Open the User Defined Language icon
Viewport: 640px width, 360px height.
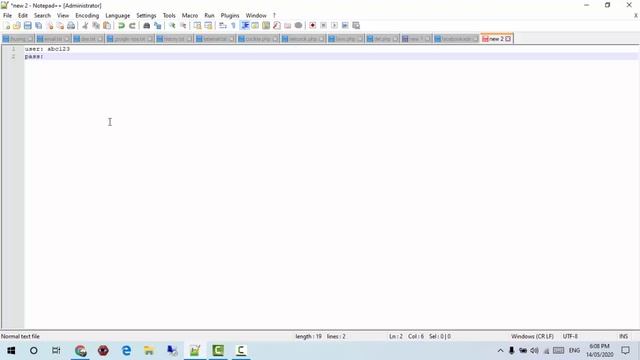click(255, 26)
